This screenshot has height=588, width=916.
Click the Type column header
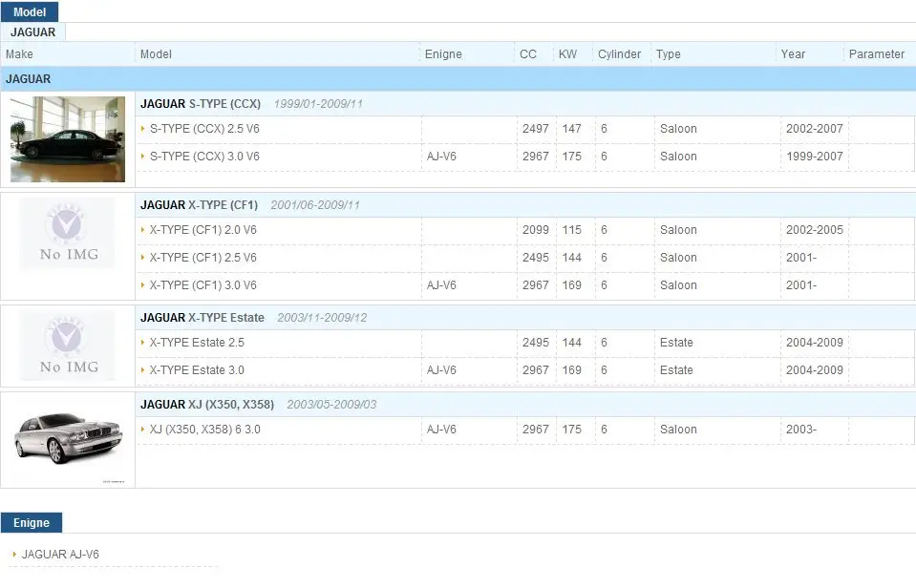pos(669,54)
